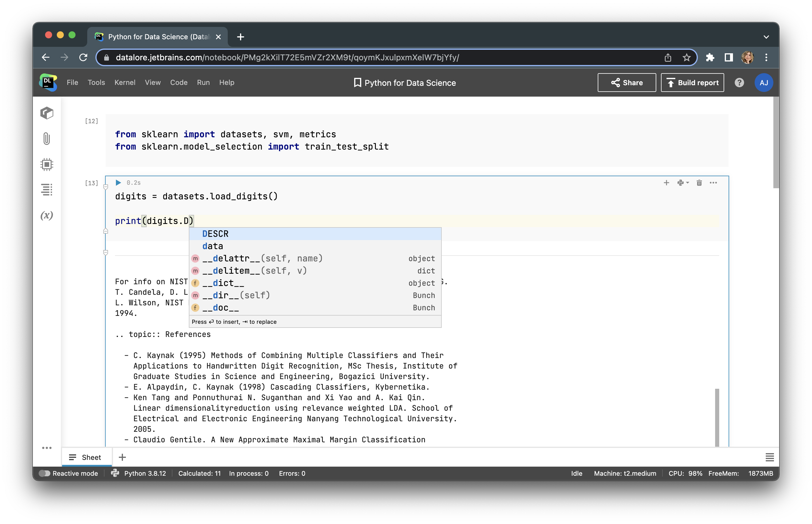Open the table of contents sidebar icon
This screenshot has height=524, width=812.
(47, 189)
